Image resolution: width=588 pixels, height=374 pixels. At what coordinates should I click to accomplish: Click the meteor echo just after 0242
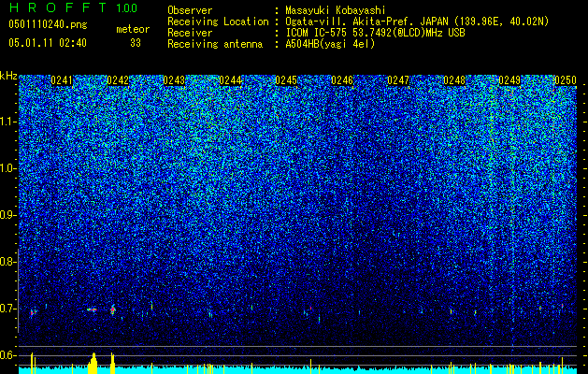[112, 309]
